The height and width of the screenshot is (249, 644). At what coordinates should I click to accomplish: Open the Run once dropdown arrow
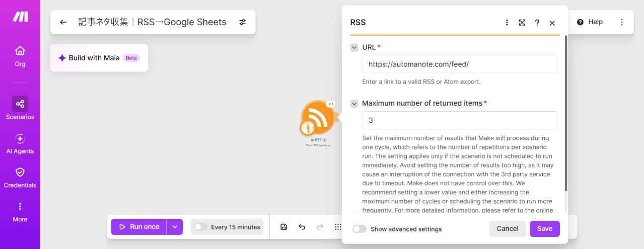pyautogui.click(x=175, y=227)
